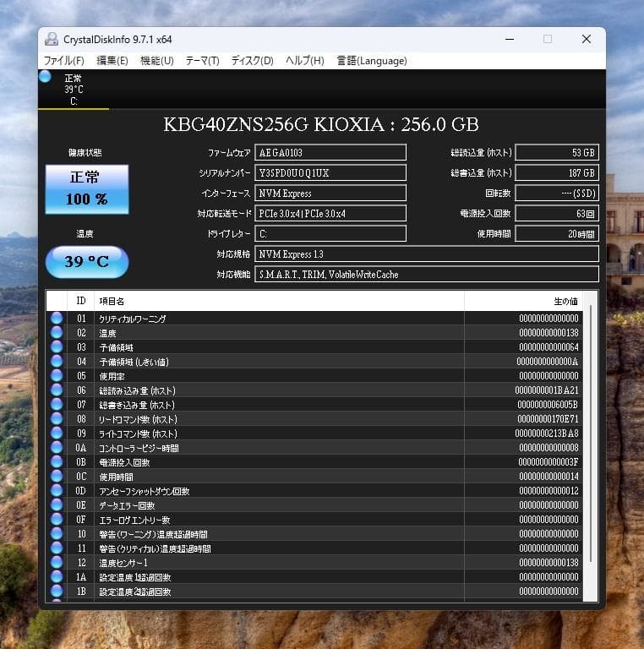Screen dimensions: 644x649
Task: Click status orb for ID 0E row
Action: pos(57,504)
